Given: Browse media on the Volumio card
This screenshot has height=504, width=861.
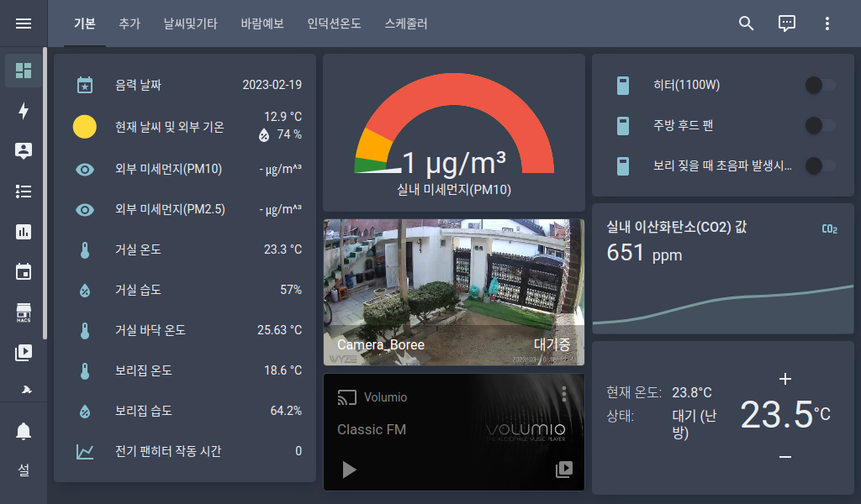Looking at the screenshot, I should point(564,470).
